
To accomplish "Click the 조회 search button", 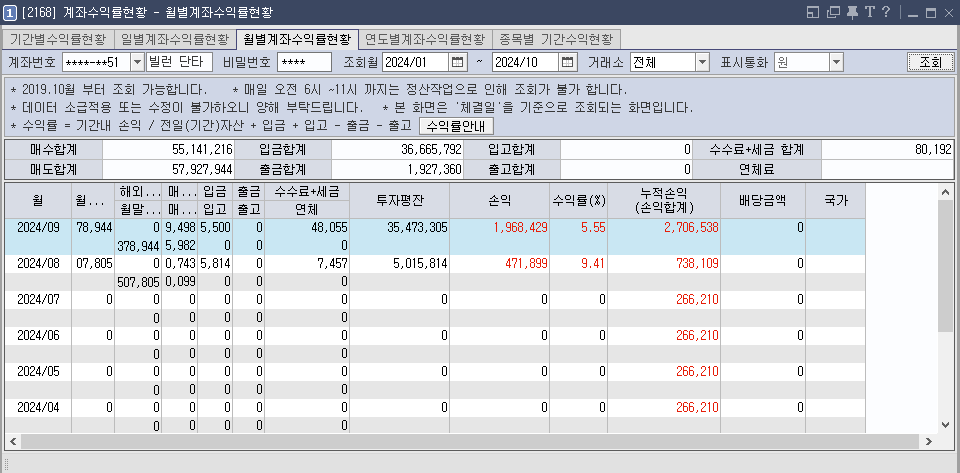I will 931,62.
